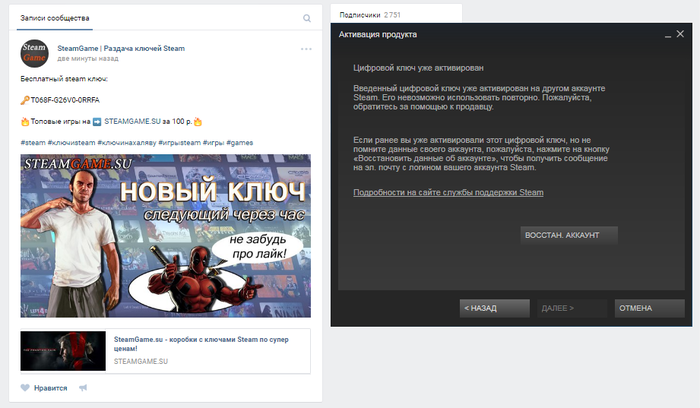Close the Активация продукта dialog
The height and width of the screenshot is (408, 700).
pos(680,35)
